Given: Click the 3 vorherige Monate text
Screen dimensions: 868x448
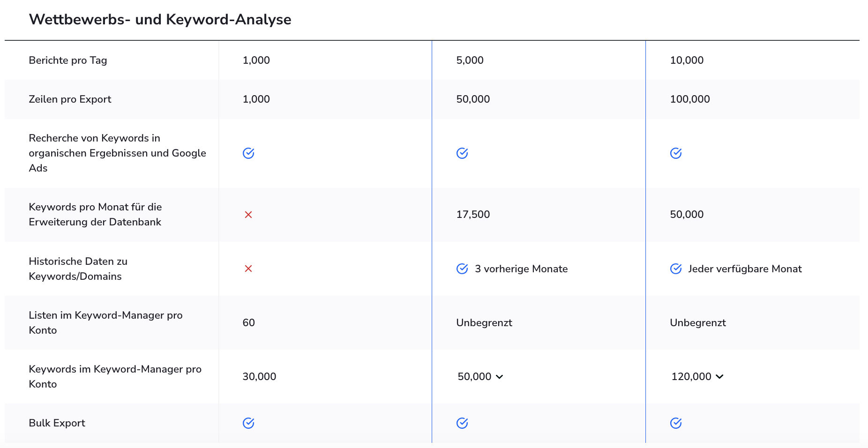Looking at the screenshot, I should (521, 269).
